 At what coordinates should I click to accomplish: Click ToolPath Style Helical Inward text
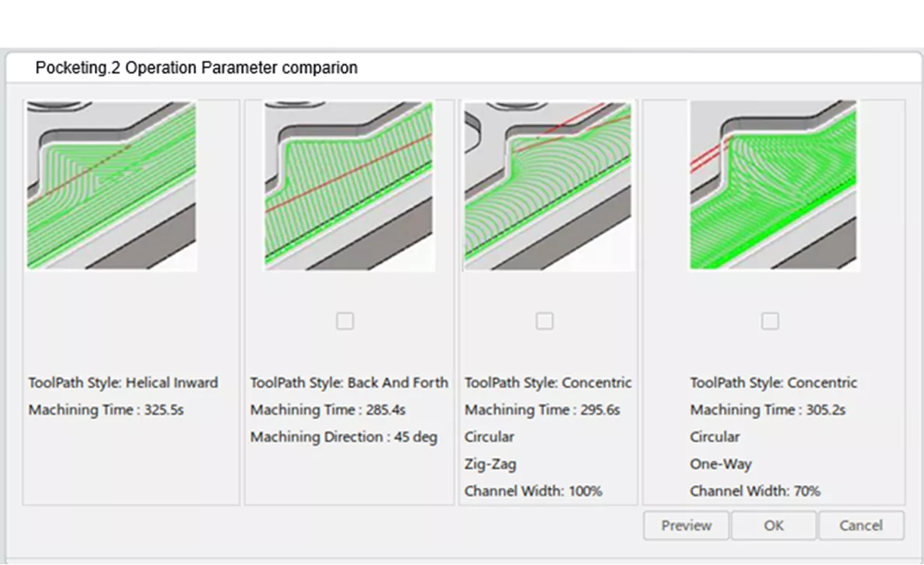tap(123, 383)
